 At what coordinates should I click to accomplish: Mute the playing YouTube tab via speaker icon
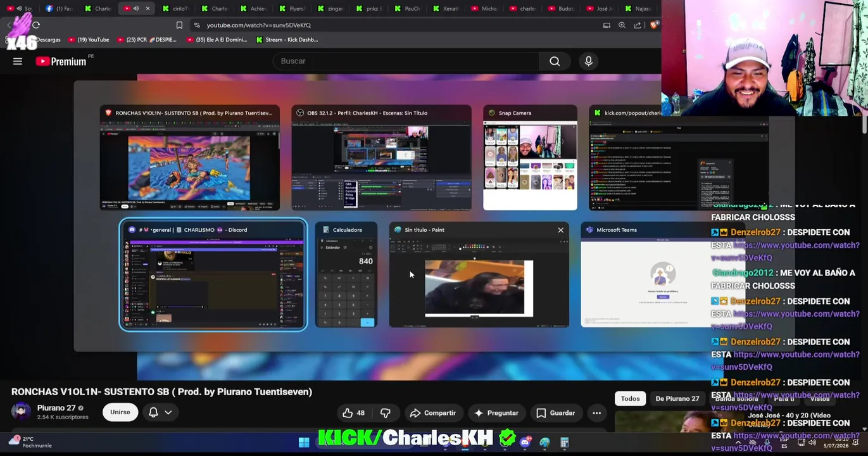(135, 8)
